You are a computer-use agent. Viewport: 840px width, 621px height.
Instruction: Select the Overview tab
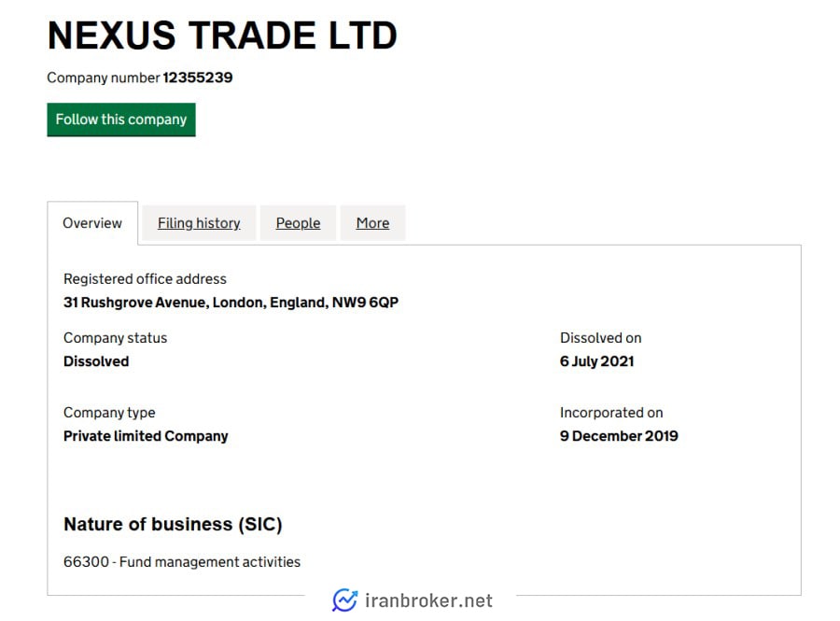[x=92, y=223]
